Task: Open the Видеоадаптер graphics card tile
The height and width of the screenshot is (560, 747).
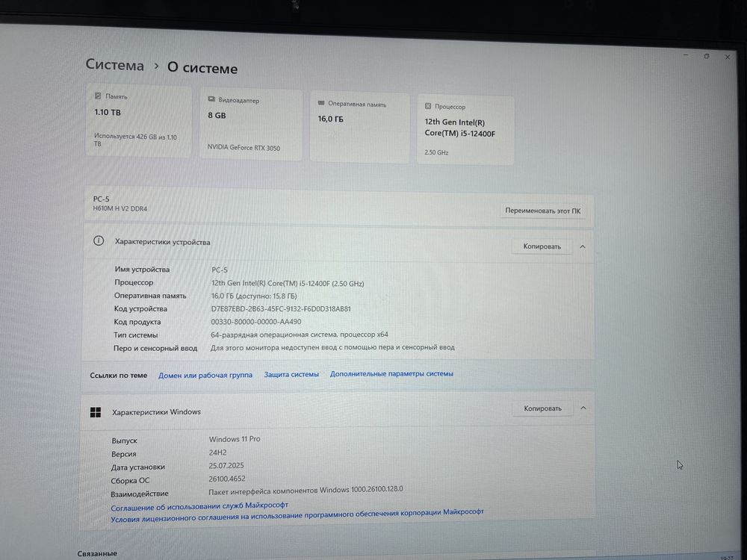Action: [x=250, y=125]
